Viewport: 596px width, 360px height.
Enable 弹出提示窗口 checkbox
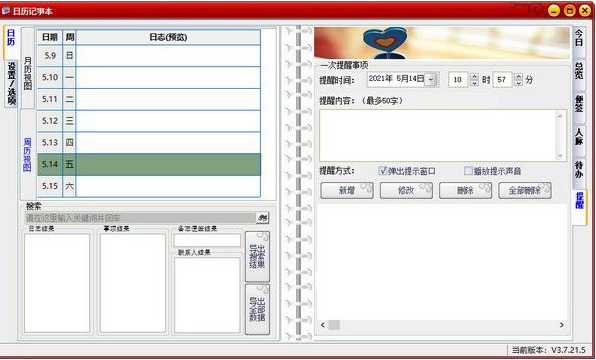[383, 171]
